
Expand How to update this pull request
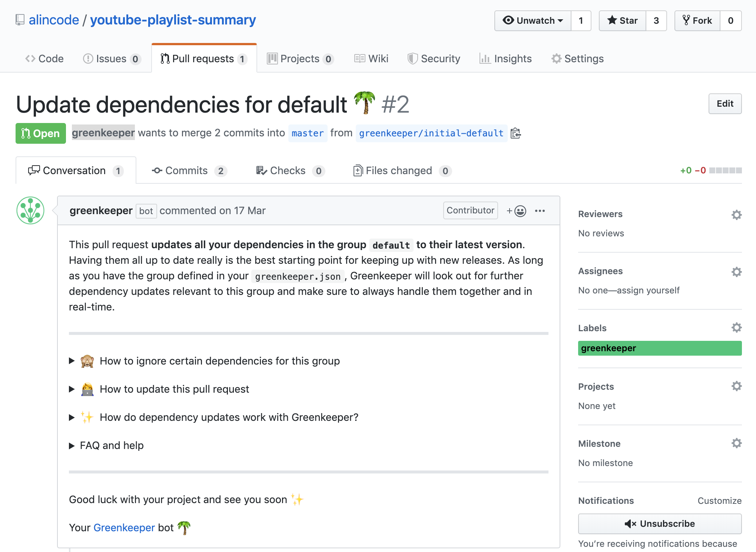coord(174,389)
